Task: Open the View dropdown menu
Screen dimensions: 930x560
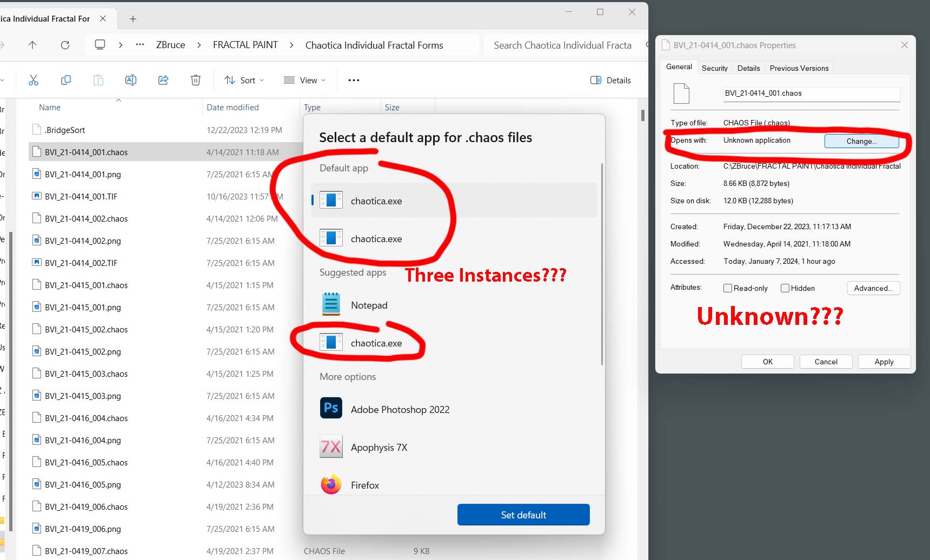Action: pyautogui.click(x=305, y=80)
